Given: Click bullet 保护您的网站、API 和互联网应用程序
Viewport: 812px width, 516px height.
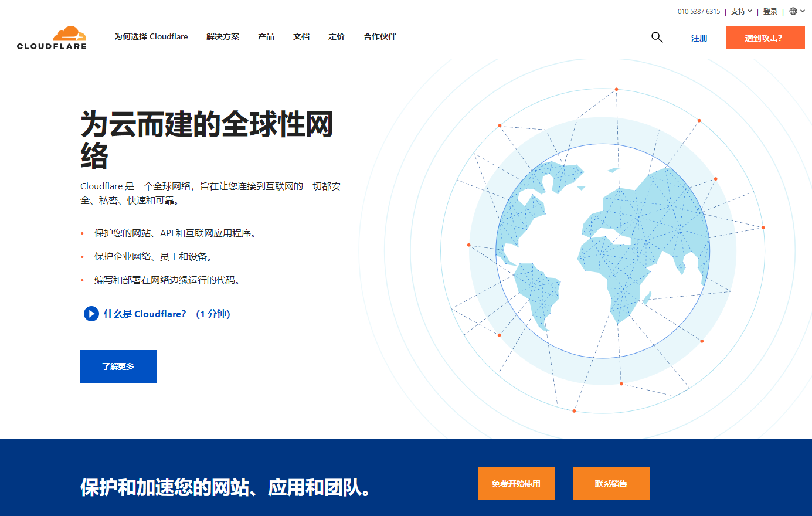Looking at the screenshot, I should click(175, 233).
